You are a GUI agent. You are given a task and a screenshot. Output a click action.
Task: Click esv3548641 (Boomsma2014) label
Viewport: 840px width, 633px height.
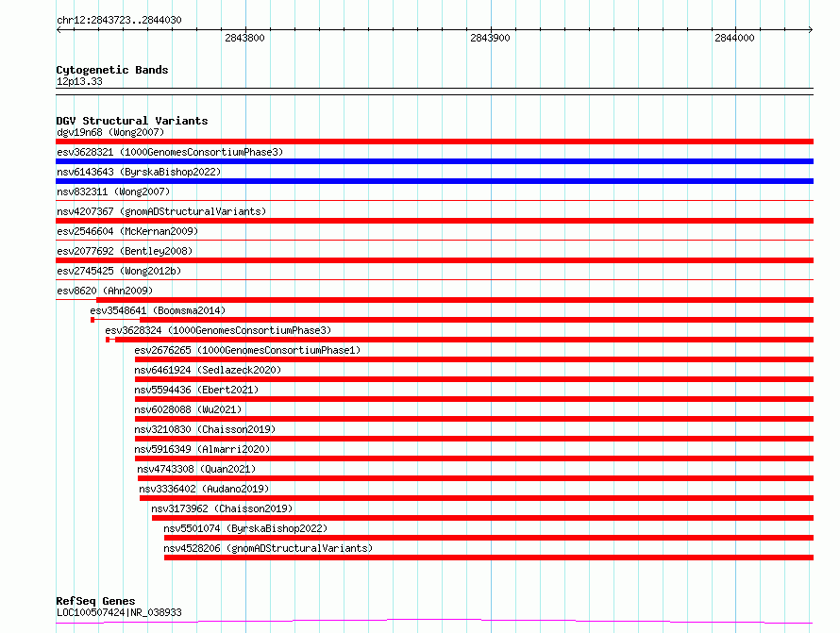(158, 310)
